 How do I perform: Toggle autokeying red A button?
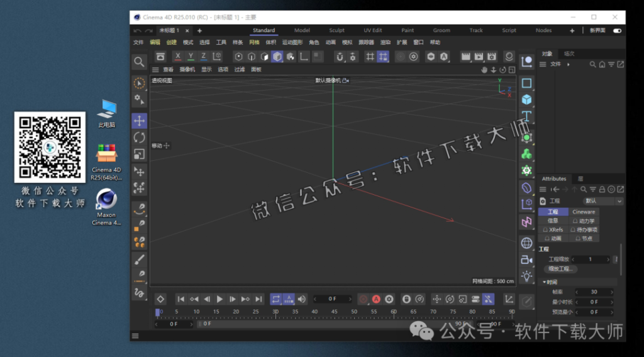point(376,299)
